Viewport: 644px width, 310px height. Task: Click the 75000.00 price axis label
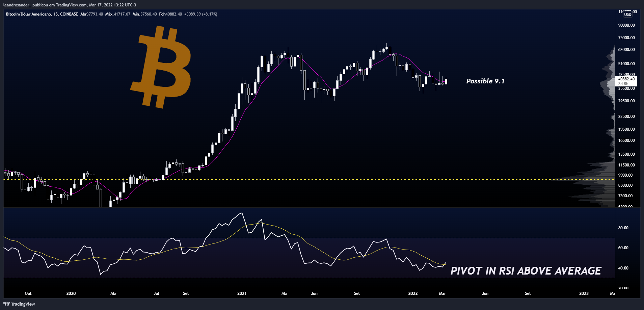(626, 38)
